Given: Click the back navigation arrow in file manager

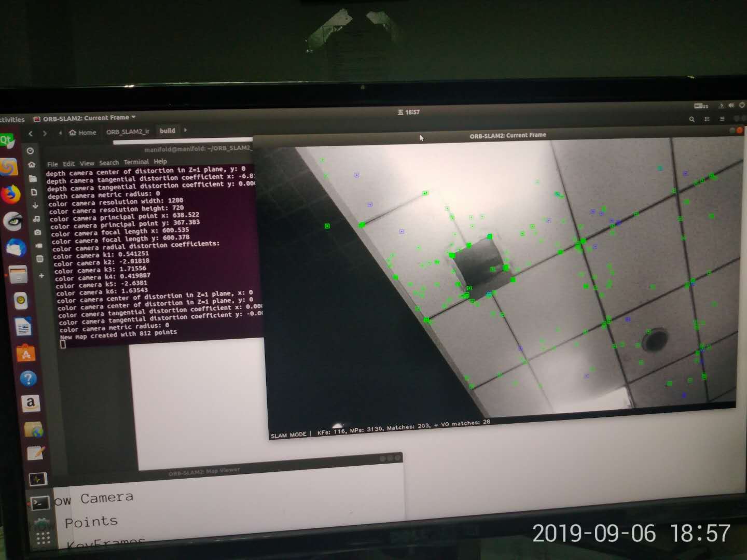Looking at the screenshot, I should [31, 133].
